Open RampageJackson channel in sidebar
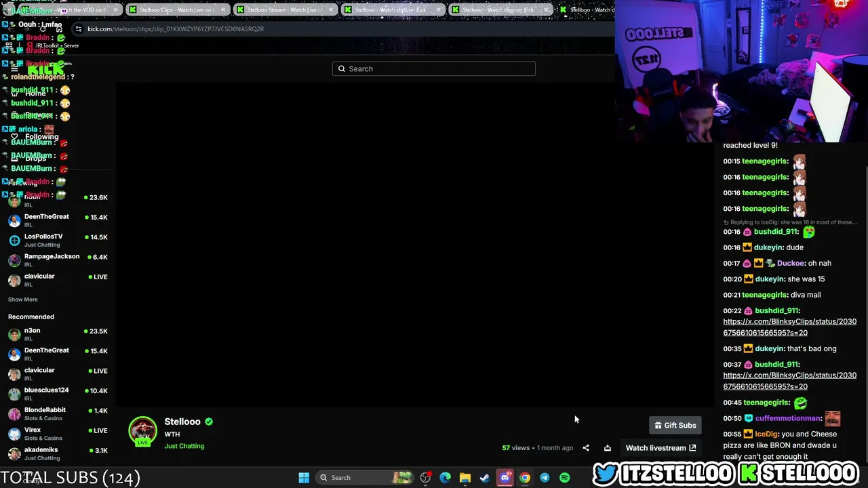Viewport: 868px width, 488px height. pyautogui.click(x=58, y=260)
